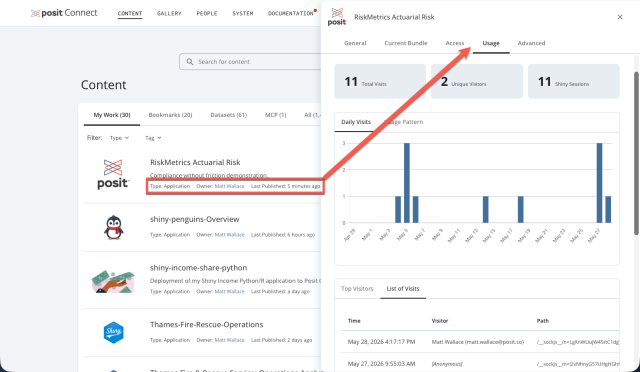Click the 11 Shiny Sessions card

click(573, 81)
